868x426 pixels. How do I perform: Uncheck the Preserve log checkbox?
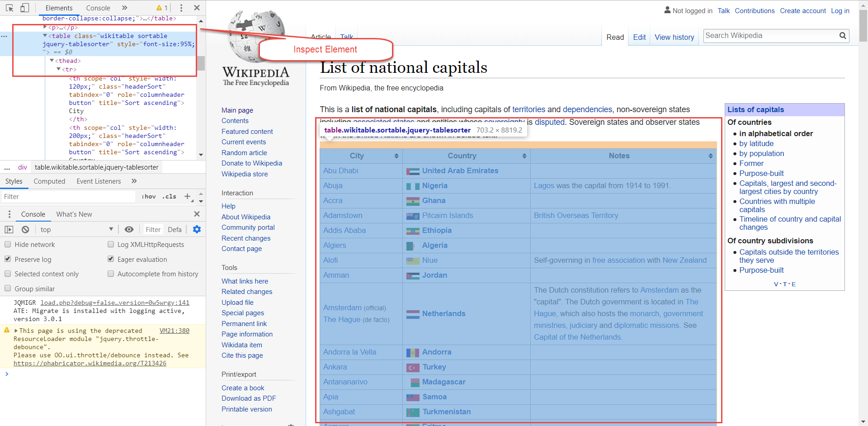tap(8, 259)
